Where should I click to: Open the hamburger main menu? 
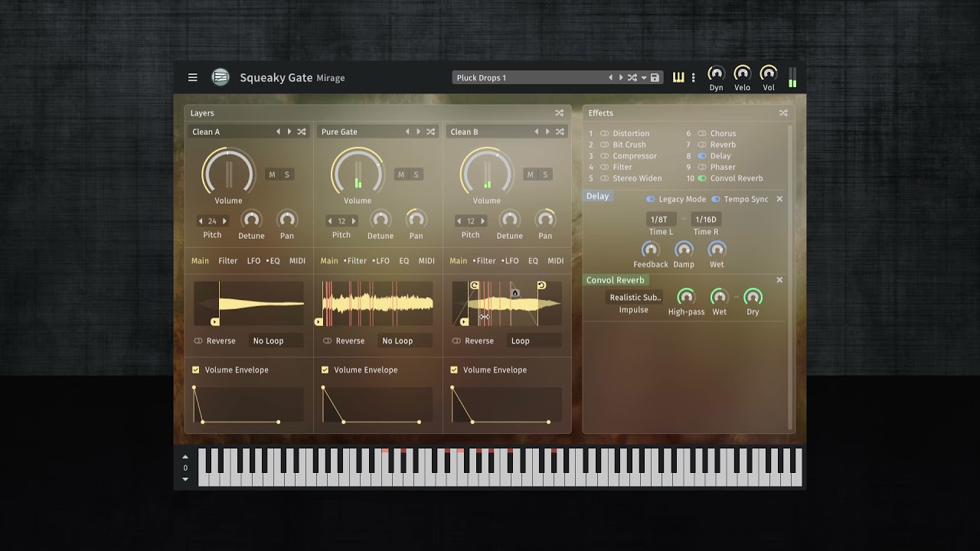[x=193, y=77]
